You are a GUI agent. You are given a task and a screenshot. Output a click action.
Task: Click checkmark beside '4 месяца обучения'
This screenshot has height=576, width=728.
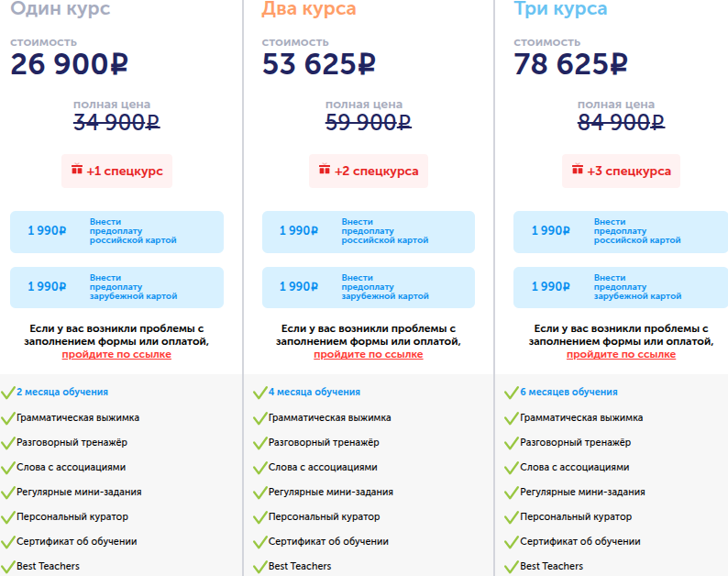click(259, 392)
